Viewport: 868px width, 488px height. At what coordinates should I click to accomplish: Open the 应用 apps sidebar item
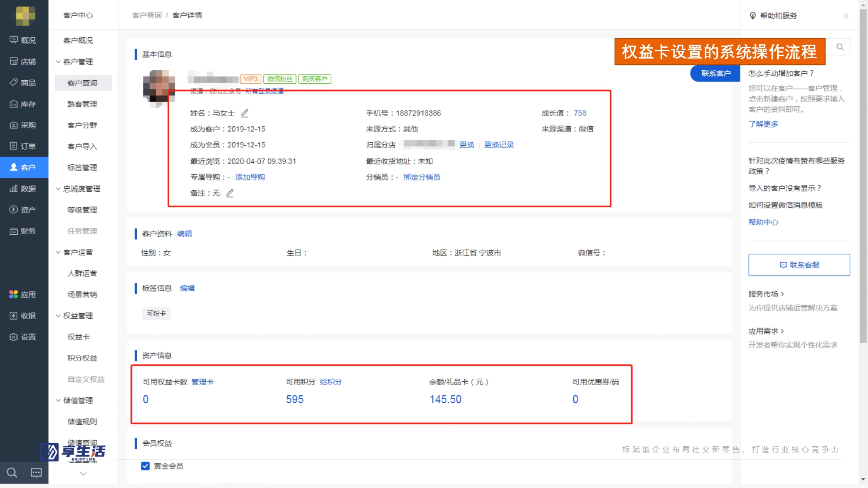coord(23,295)
